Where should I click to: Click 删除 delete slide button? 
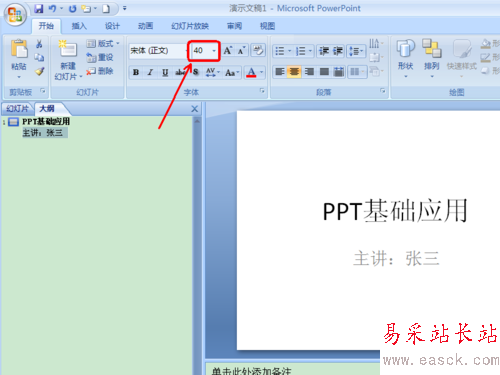[x=100, y=71]
